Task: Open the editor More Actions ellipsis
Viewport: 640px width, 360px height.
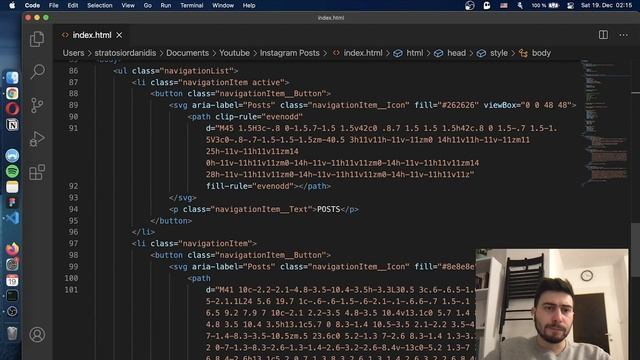Action: 623,35
